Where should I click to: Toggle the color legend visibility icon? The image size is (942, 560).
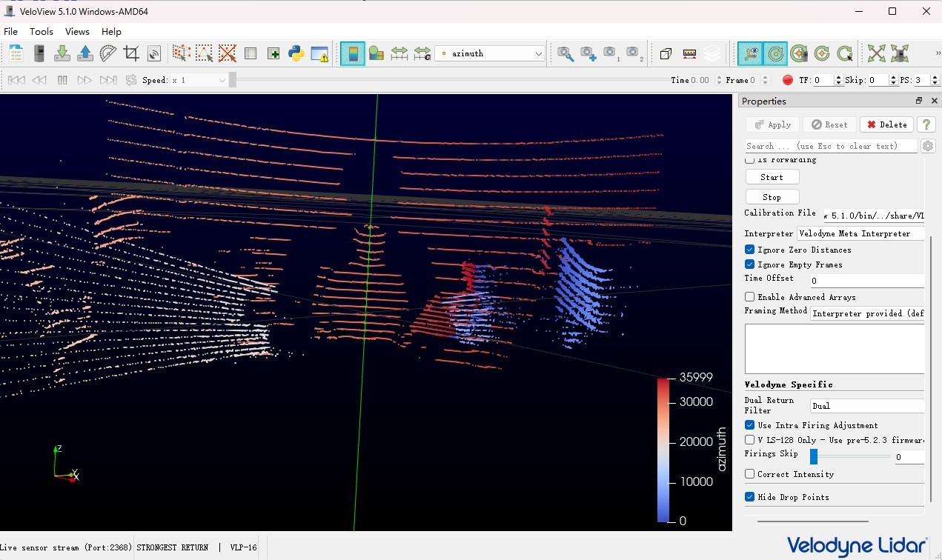click(353, 53)
